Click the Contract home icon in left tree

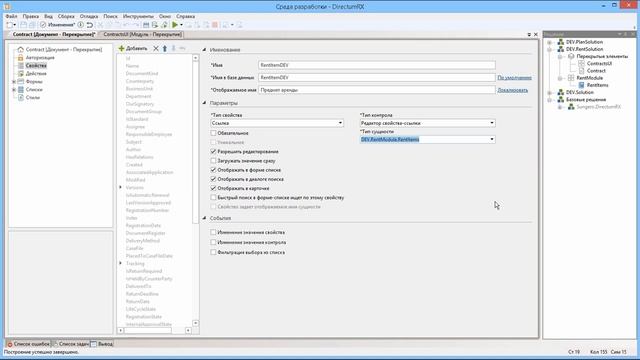pyautogui.click(x=20, y=49)
